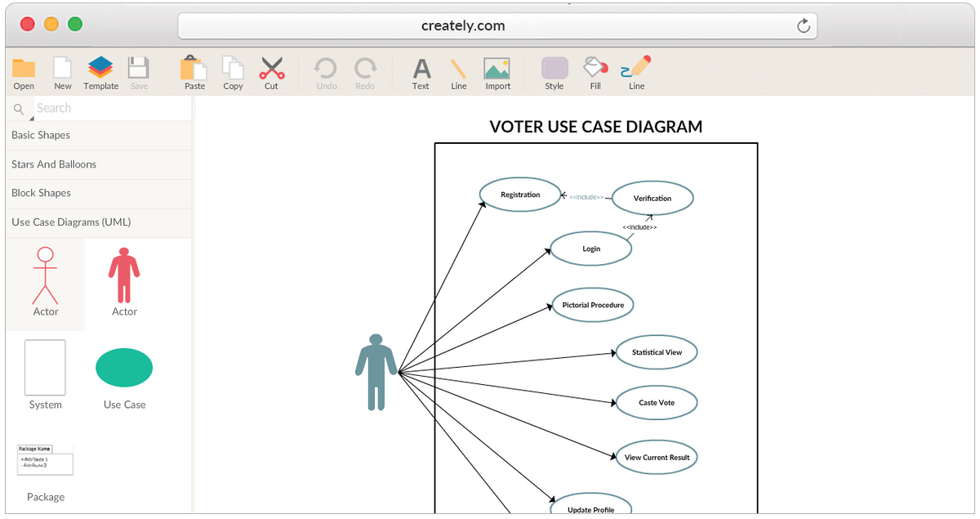Select the voter actor figure on canvas
The image size is (980, 519).
tap(376, 372)
